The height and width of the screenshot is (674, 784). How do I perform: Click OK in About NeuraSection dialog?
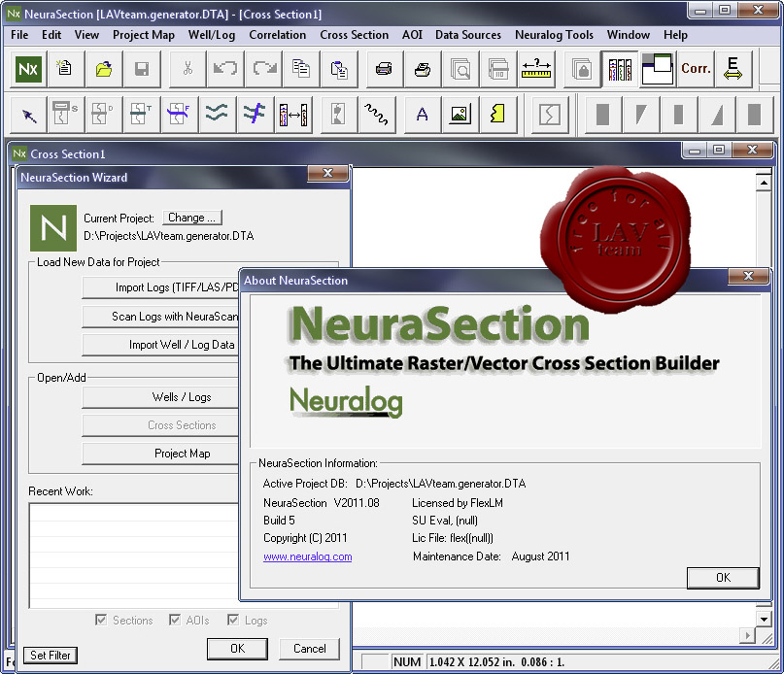(723, 578)
